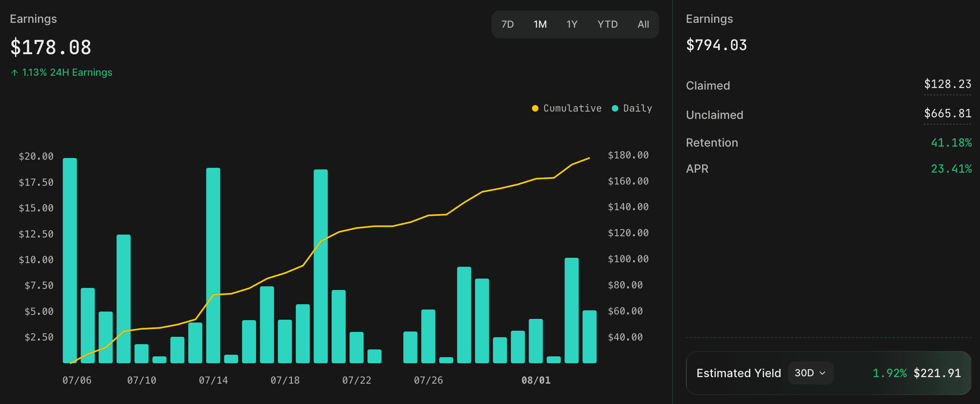This screenshot has width=980, height=404.
Task: Click the tall daily bar at 07/14
Action: (213, 266)
